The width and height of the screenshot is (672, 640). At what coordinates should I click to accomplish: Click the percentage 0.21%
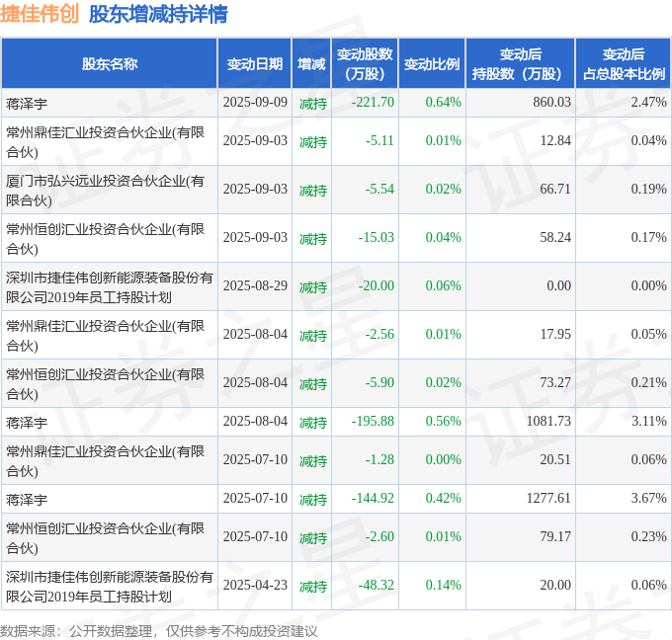click(649, 382)
